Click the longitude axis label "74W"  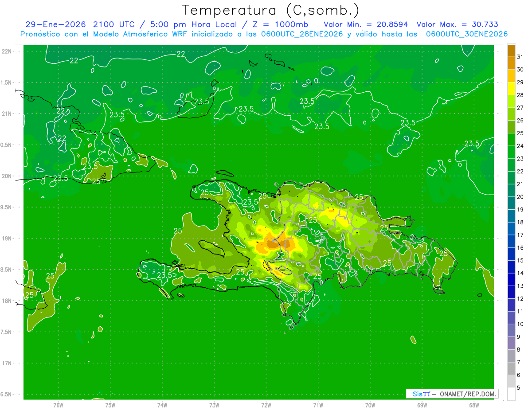point(162,405)
